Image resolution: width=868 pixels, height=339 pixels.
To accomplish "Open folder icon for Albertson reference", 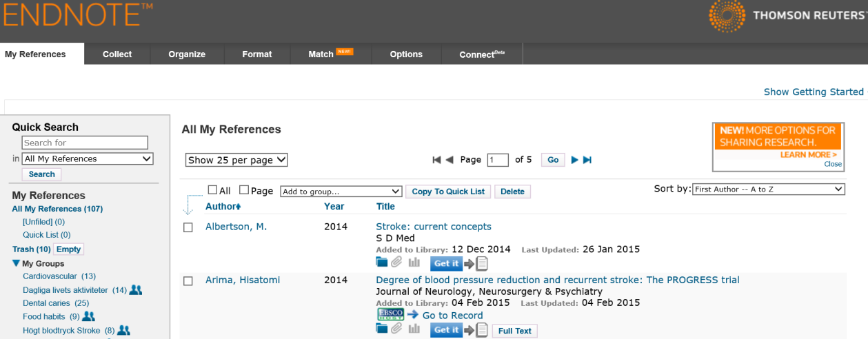I will (x=381, y=262).
